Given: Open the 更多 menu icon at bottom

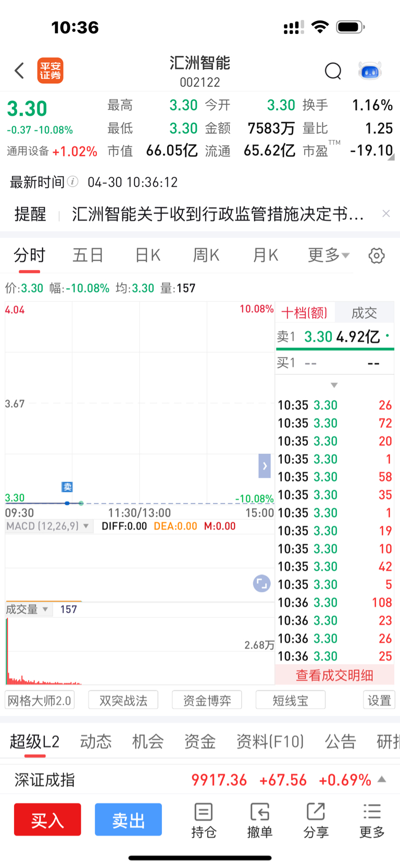Looking at the screenshot, I should 372,820.
